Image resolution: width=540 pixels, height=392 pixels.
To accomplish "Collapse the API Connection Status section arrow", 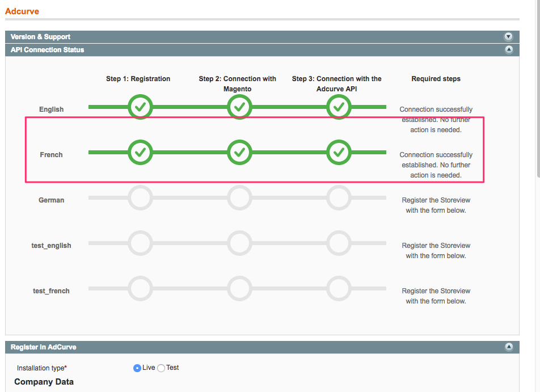I will tap(508, 49).
